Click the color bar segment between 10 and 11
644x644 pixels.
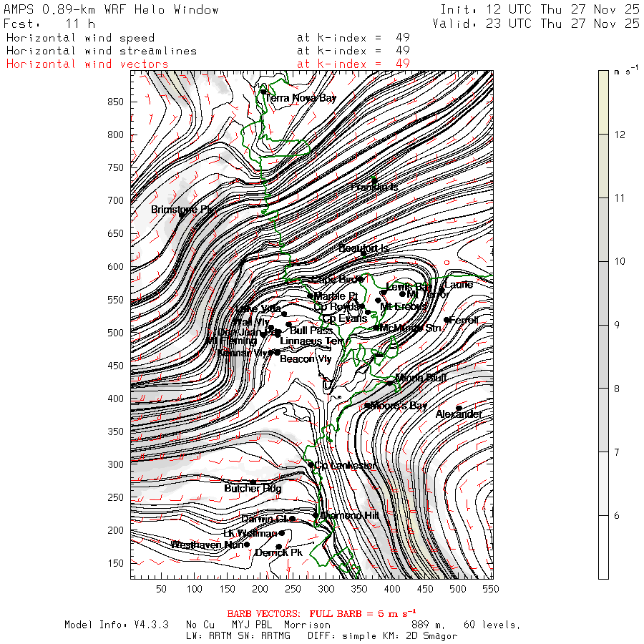pyautogui.click(x=603, y=230)
